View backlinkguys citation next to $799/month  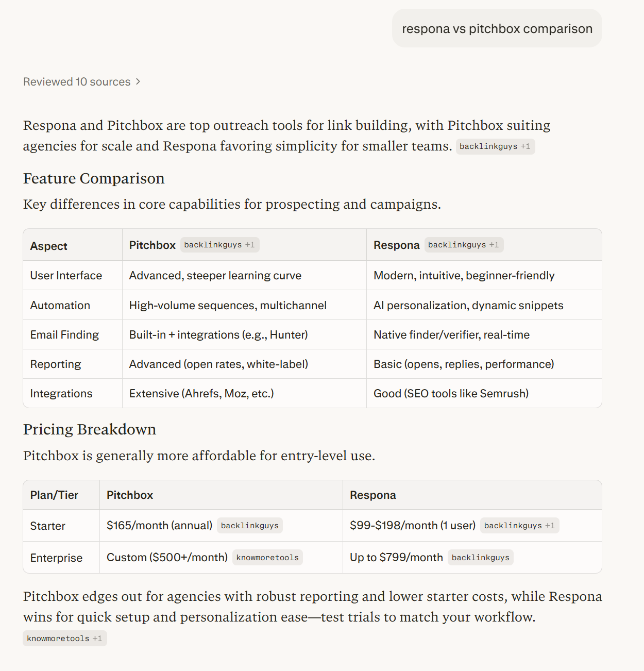pos(480,557)
